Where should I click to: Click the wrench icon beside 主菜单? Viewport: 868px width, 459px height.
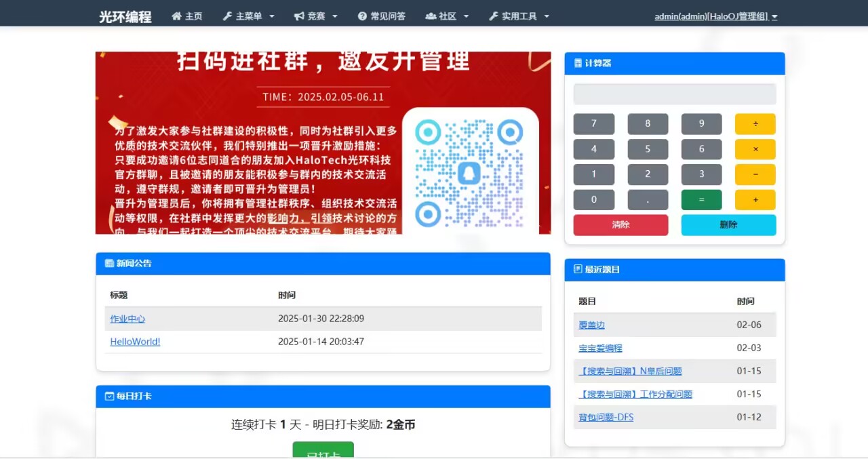(x=227, y=16)
